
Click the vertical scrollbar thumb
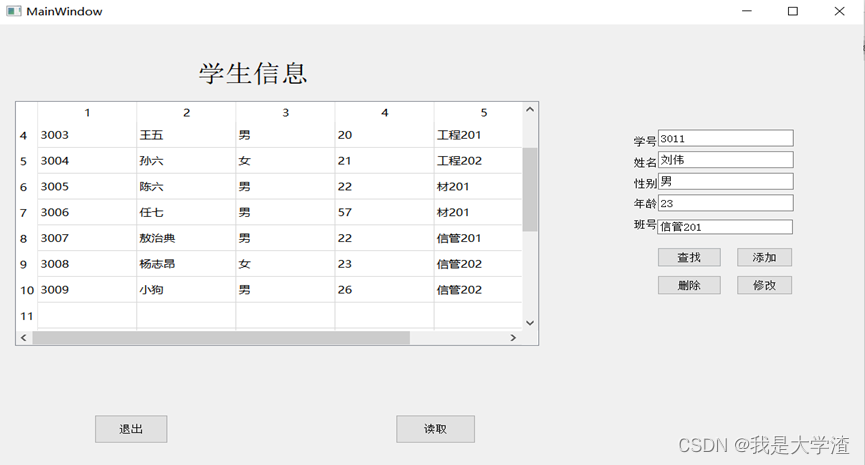(x=530, y=189)
